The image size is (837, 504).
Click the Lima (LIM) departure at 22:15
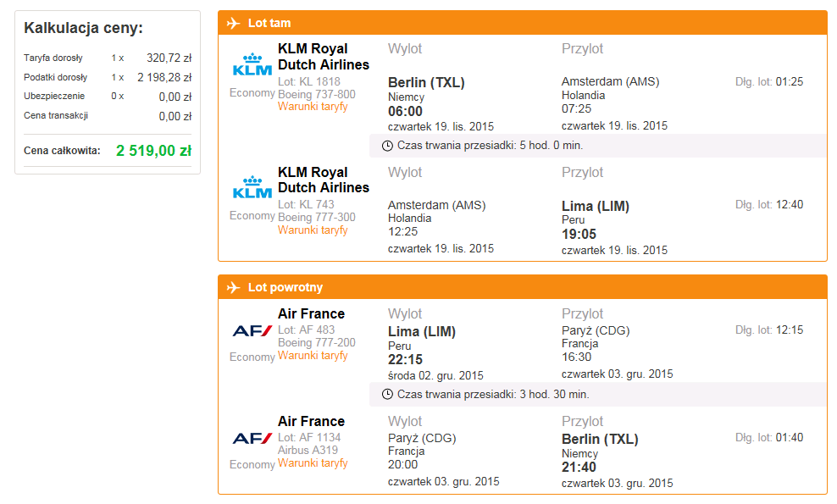[422, 331]
